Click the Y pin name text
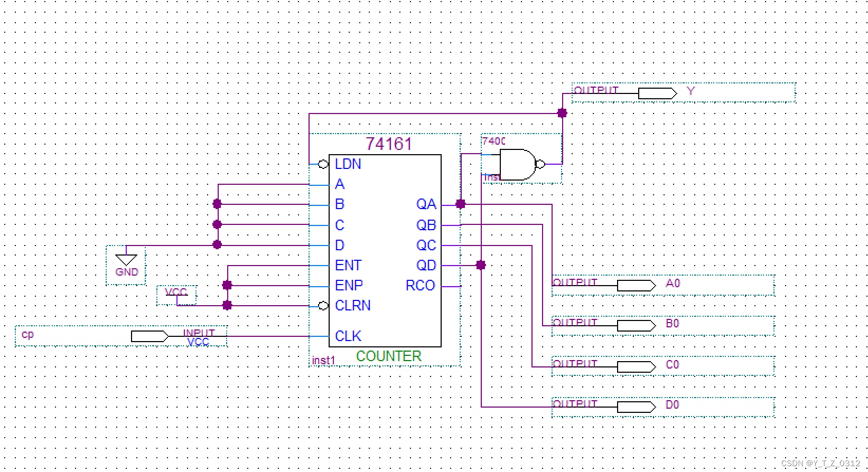Screen dimensions: 868x472 690,91
